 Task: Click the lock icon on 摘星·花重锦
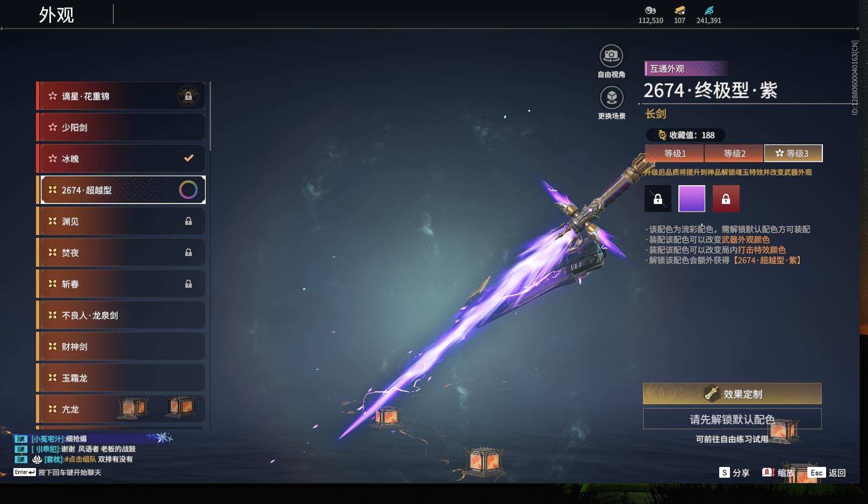pos(188,96)
